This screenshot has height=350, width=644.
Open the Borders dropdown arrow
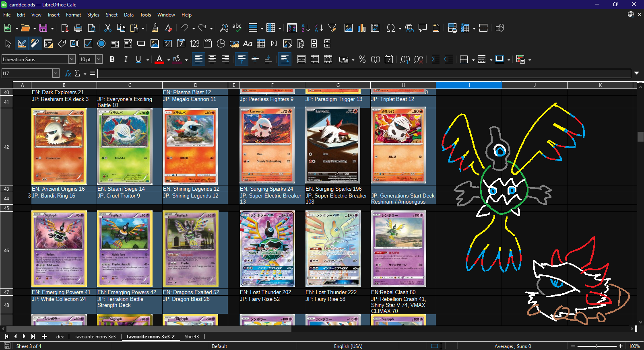pyautogui.click(x=473, y=60)
